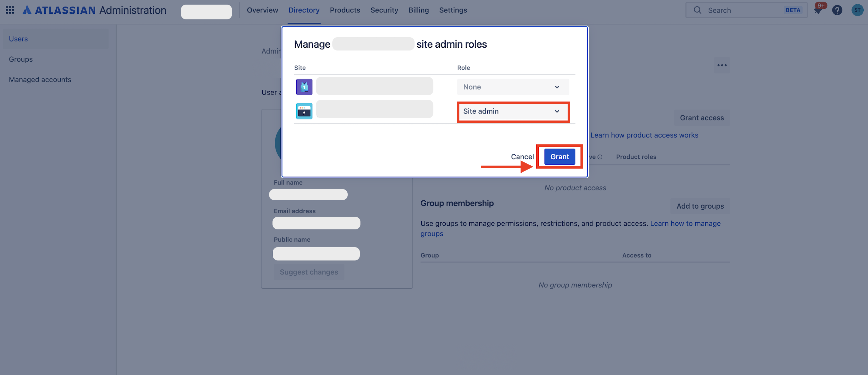Open the None role dropdown
868x375 pixels.
[513, 87]
